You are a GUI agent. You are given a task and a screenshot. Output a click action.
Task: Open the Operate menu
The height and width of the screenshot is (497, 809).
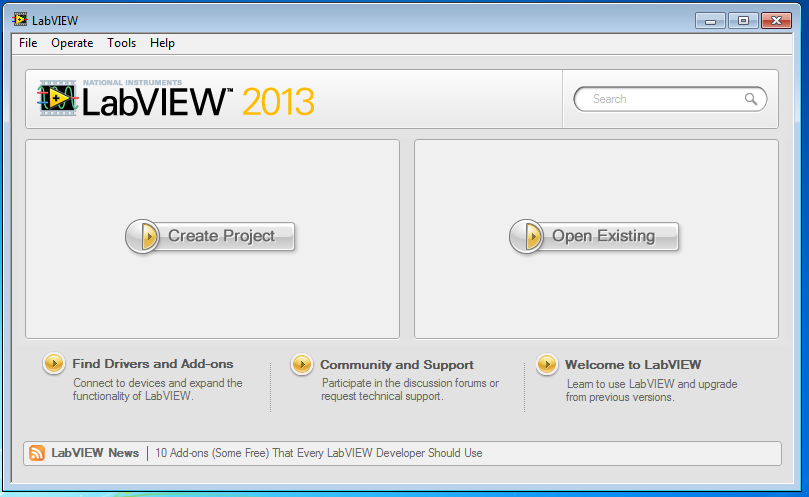(72, 43)
